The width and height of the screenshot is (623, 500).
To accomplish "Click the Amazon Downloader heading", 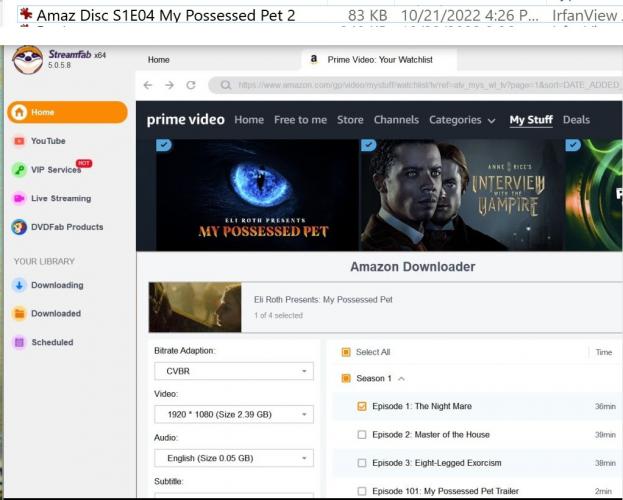I will 413,267.
